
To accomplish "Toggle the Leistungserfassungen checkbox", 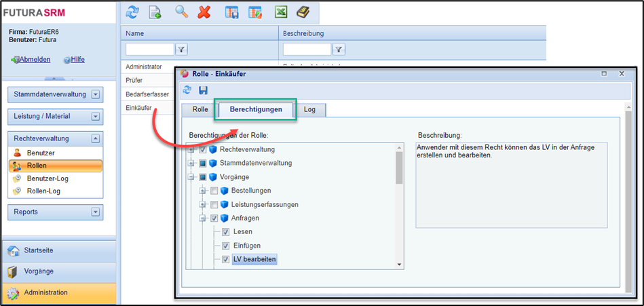I will 214,204.
